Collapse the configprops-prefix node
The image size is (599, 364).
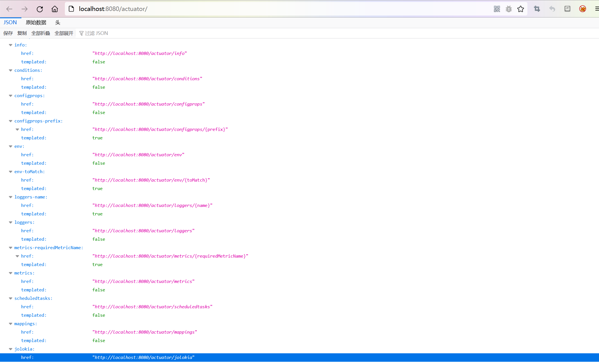click(x=10, y=121)
